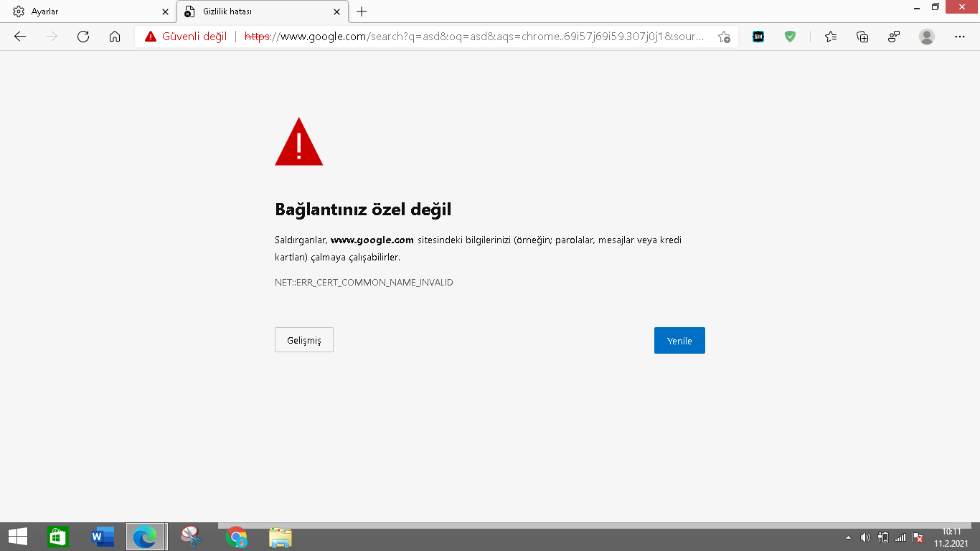This screenshot has width=980, height=551.
Task: Open the home page via house icon
Action: pos(115,37)
